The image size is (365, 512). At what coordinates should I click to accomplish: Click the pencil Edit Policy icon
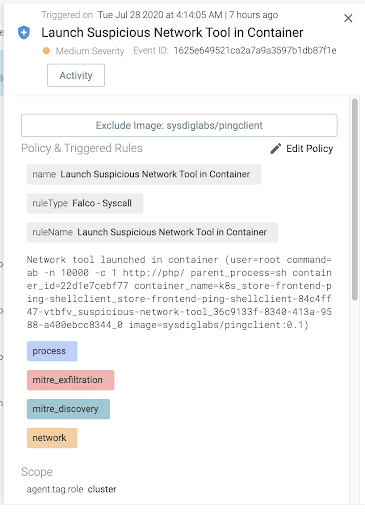(x=276, y=149)
